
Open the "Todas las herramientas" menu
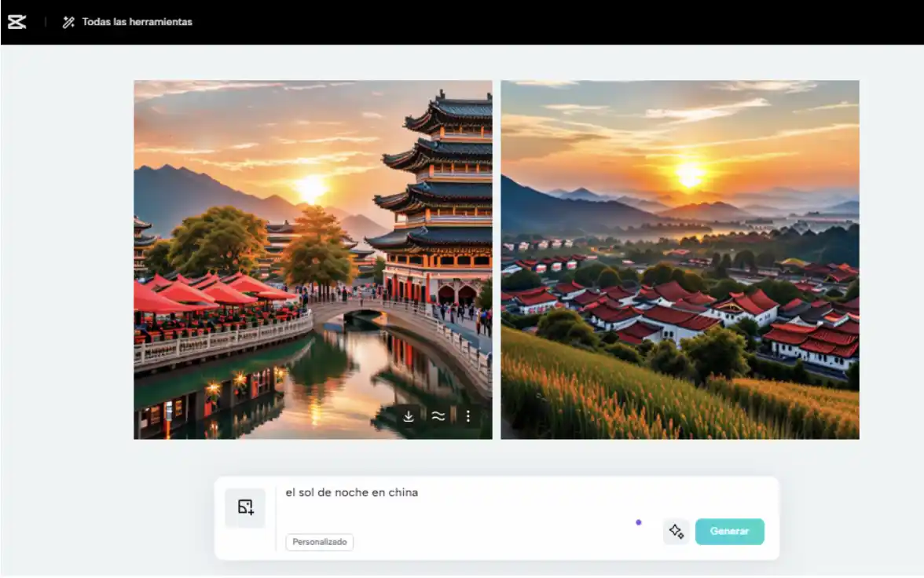137,22
